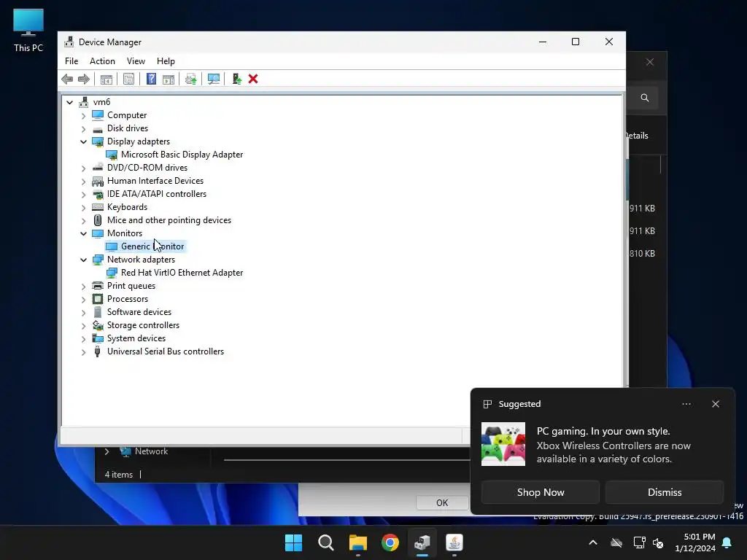Click the Java app taskbar icon
The image size is (747, 560).
pos(454,542)
